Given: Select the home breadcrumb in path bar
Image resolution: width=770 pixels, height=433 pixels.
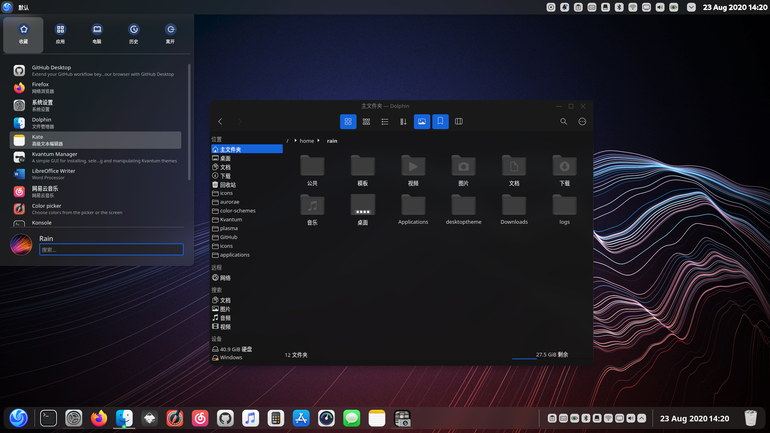Looking at the screenshot, I should (307, 141).
